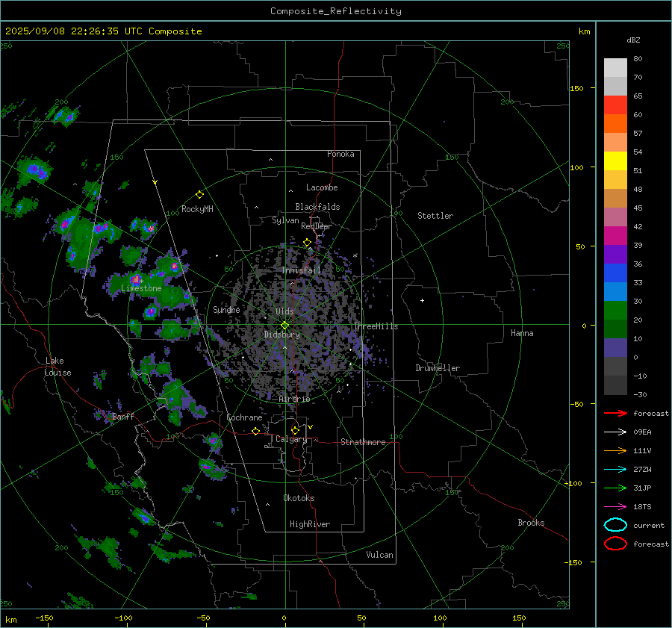Click the Drumheller town label

438,368
